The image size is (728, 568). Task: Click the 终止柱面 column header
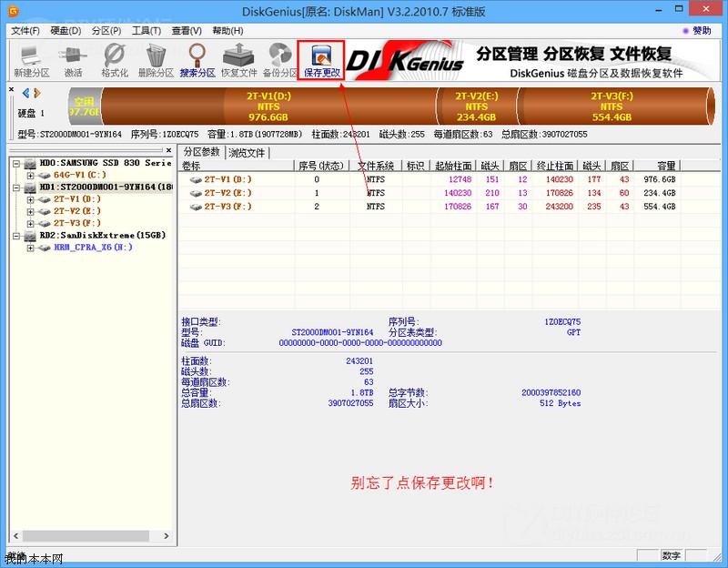coord(555,166)
